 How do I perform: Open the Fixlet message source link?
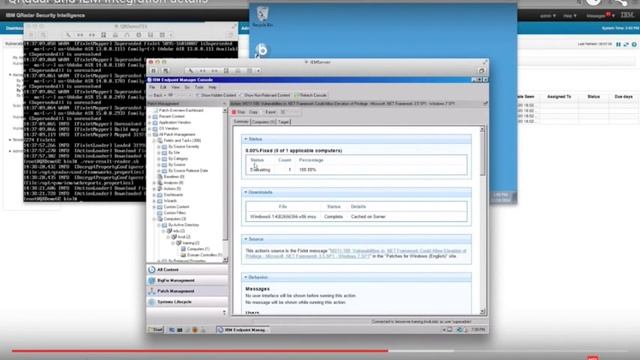pos(356,253)
